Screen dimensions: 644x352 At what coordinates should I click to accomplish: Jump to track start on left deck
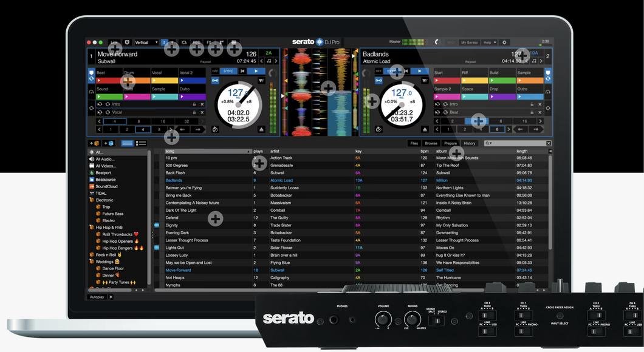click(x=243, y=71)
